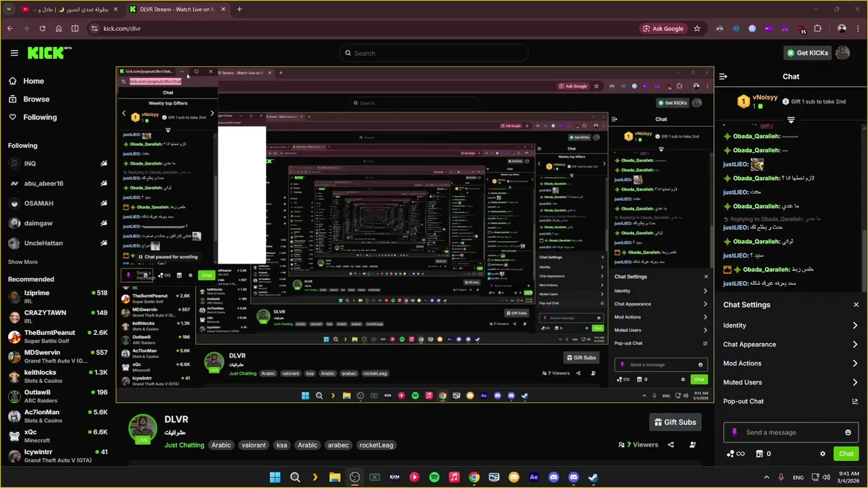Collapse the chat panel using the arrow icon
The width and height of the screenshot is (868, 488).
coord(723,77)
